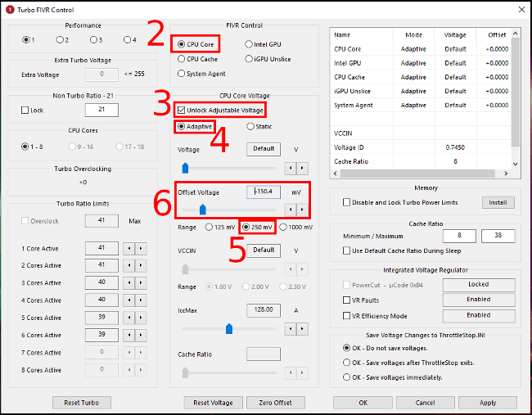Select Performance profile 3 radio button

93,40
